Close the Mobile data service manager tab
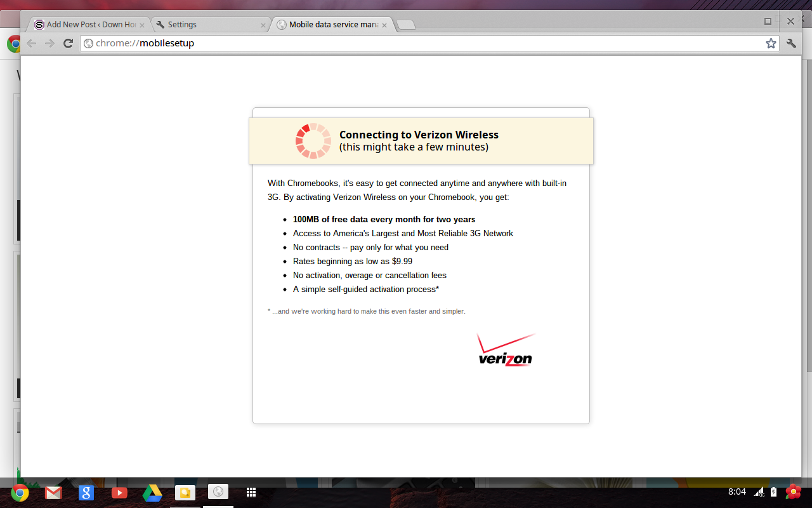The height and width of the screenshot is (508, 812). [384, 25]
